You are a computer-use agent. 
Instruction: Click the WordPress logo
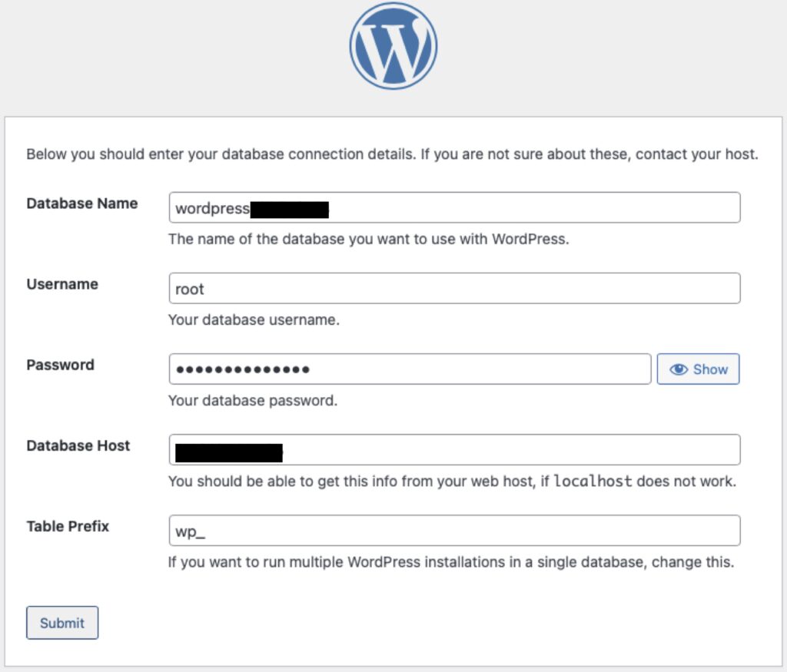[393, 46]
